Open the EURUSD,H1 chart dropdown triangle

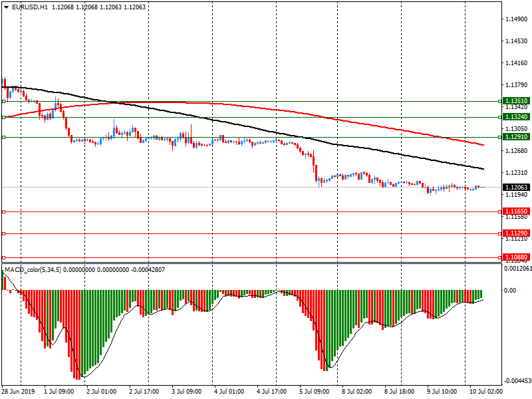pos(7,7)
